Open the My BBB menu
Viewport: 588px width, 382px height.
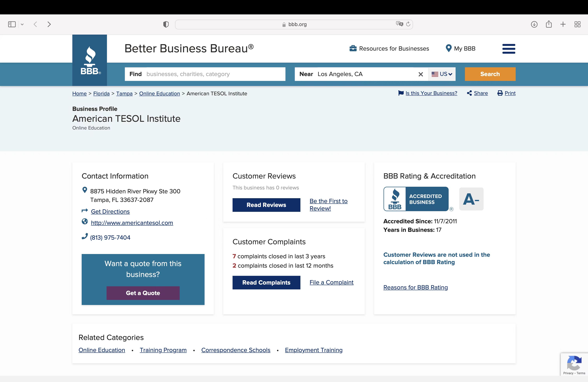coord(460,48)
